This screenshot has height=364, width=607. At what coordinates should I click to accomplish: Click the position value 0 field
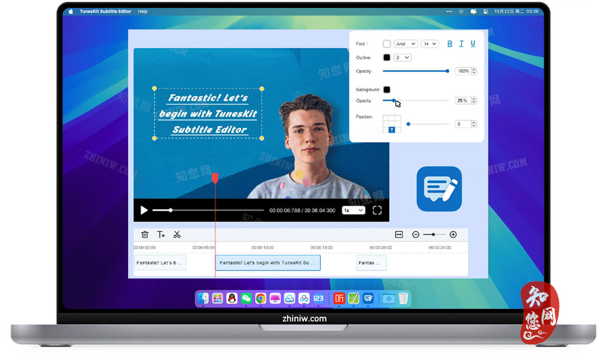[466, 124]
